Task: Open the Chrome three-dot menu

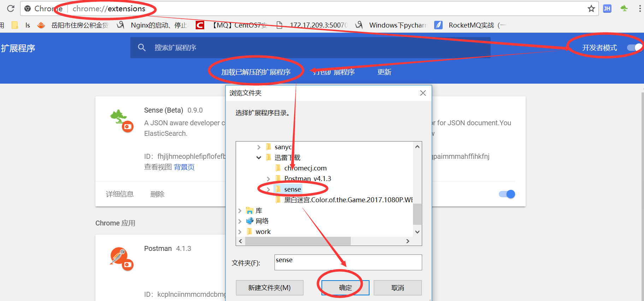Action: coord(640,8)
